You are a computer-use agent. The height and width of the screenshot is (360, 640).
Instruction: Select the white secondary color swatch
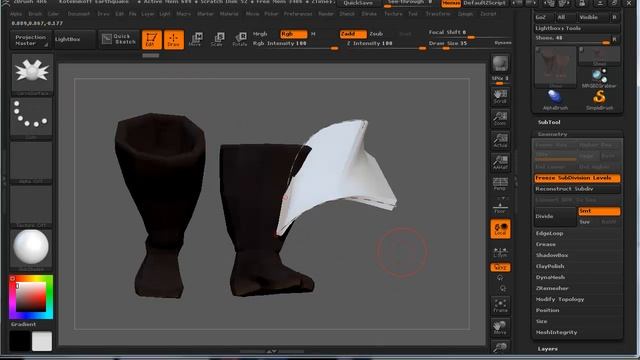pos(42,341)
